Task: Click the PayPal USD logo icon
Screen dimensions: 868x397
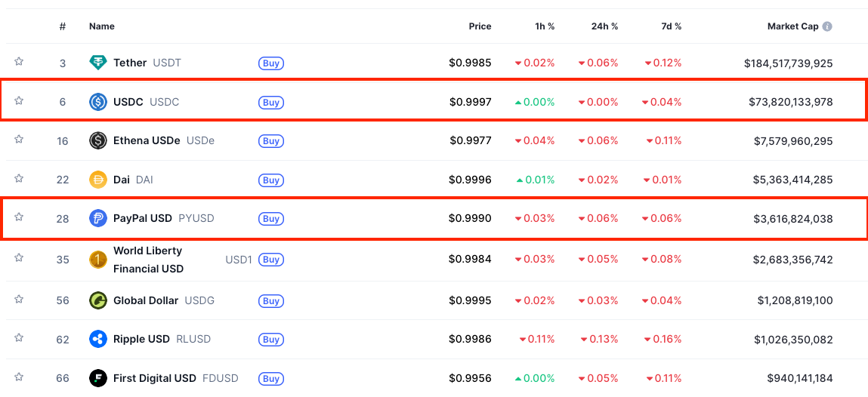Action: 98,219
